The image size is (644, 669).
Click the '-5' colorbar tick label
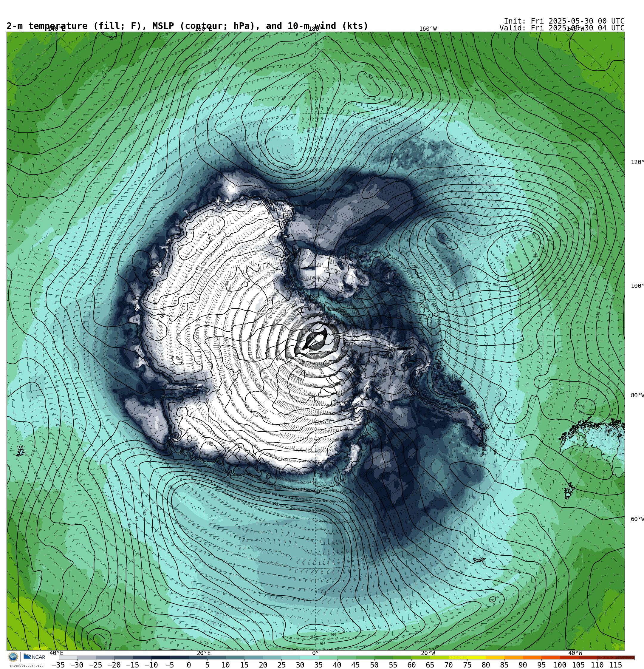point(170,665)
